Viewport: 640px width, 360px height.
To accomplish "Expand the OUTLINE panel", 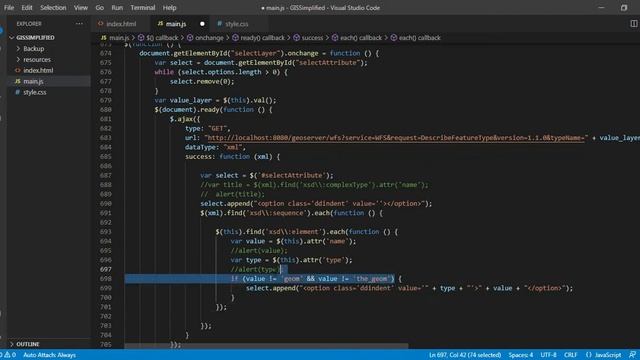I will point(28,344).
